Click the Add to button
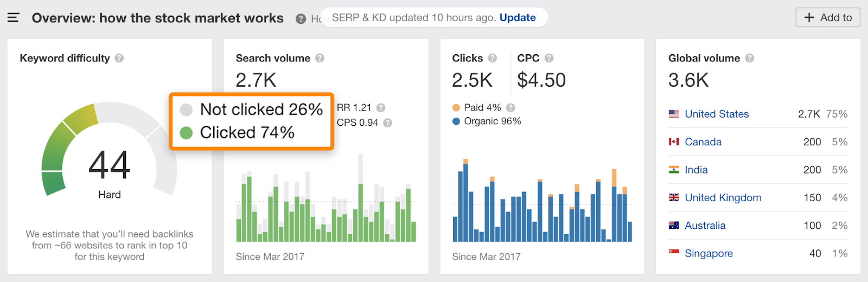This screenshot has width=868, height=282. (x=828, y=17)
